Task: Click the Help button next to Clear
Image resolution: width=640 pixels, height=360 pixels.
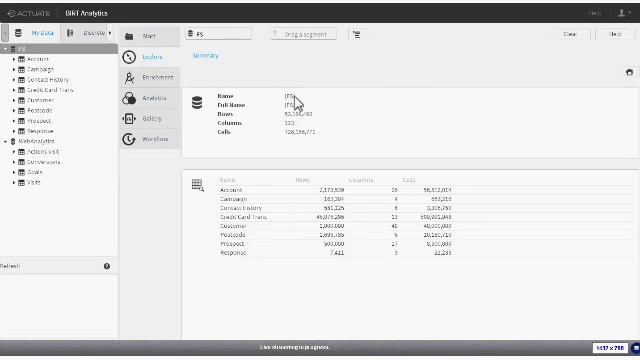Action: pos(615,34)
